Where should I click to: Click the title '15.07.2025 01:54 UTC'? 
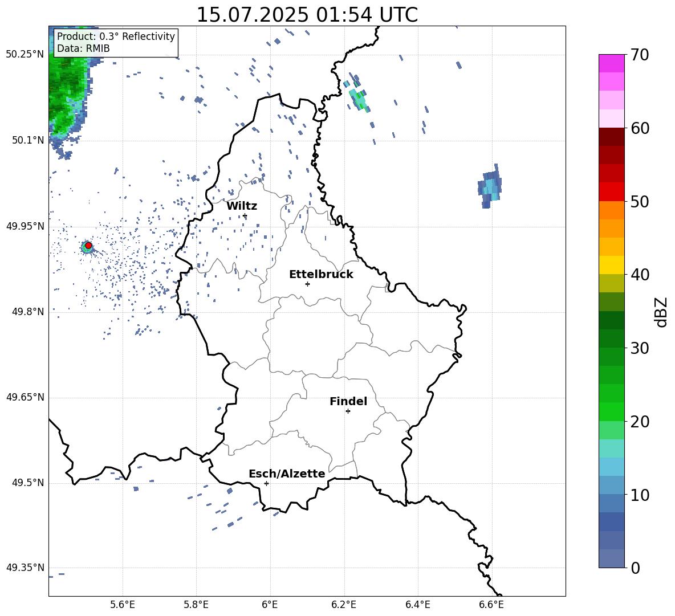click(307, 15)
